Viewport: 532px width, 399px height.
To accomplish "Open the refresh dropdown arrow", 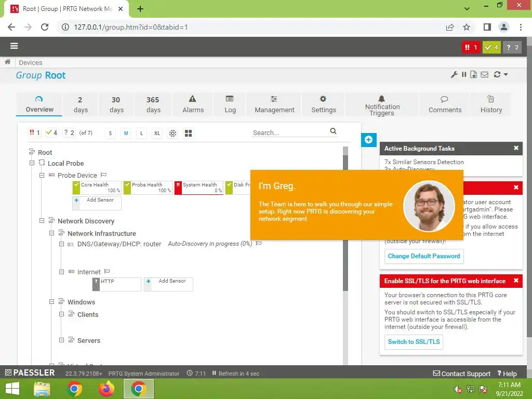I will tap(506, 75).
